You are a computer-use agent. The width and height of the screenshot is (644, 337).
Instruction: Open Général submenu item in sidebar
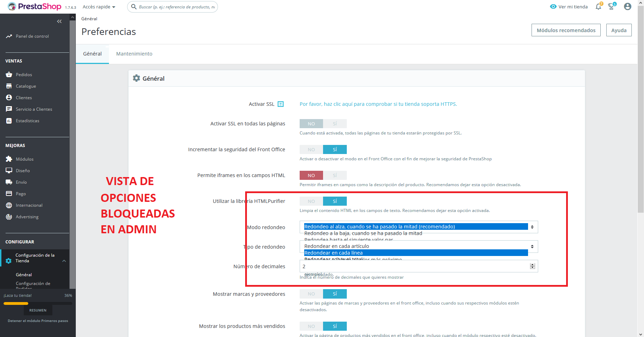[24, 275]
